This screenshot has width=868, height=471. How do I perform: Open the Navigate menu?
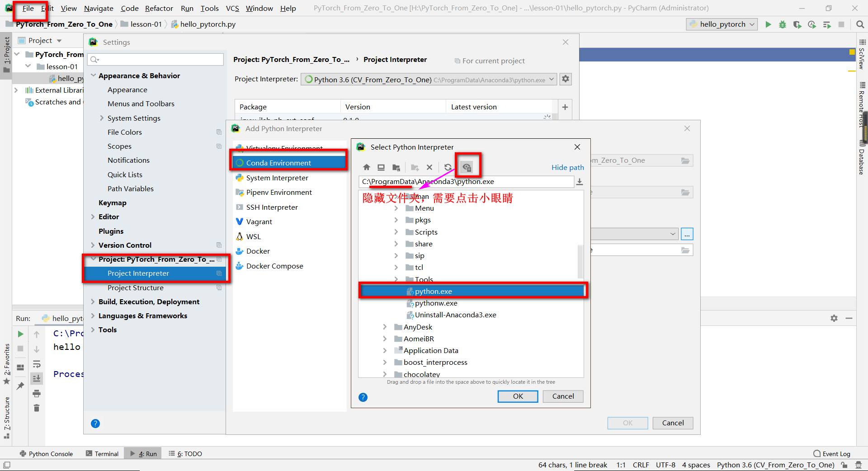[99, 8]
